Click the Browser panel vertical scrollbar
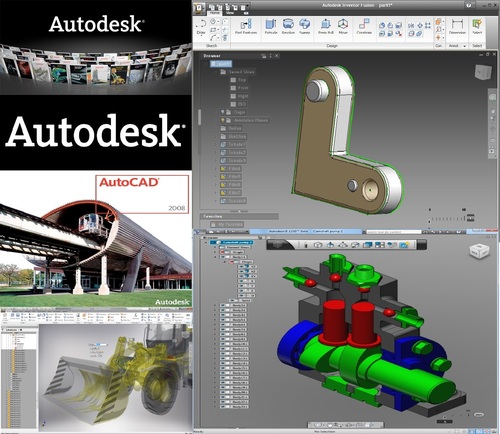Image resolution: width=500 pixels, height=434 pixels. [x=200, y=117]
